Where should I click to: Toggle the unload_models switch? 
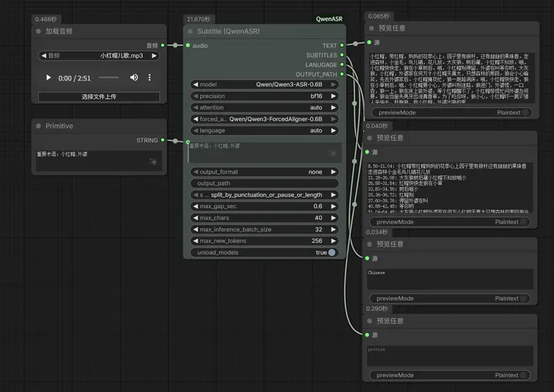point(332,253)
